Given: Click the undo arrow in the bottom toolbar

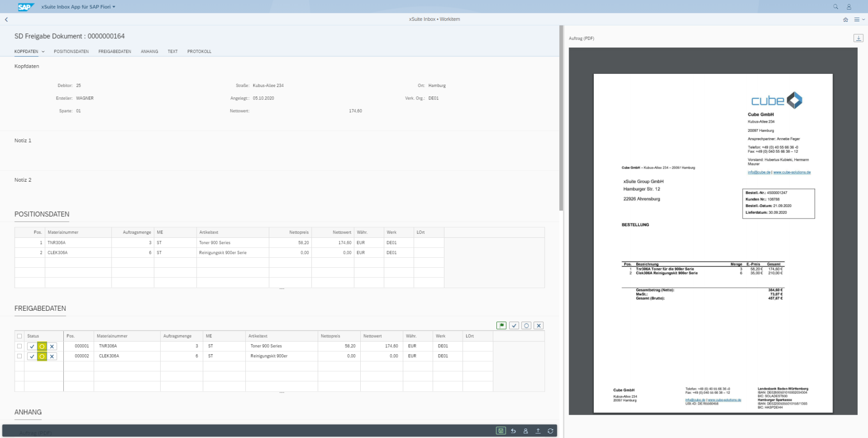Looking at the screenshot, I should click(513, 431).
